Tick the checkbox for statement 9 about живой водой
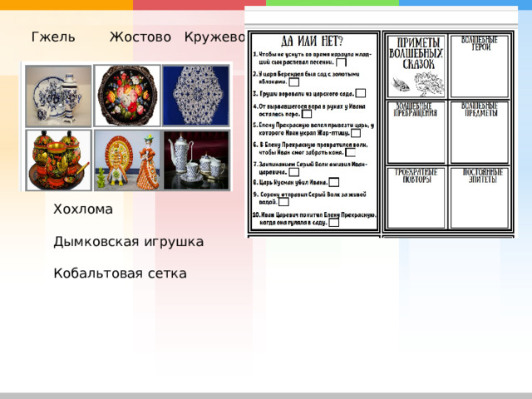Screen dimensions: 532x399 coord(283,202)
